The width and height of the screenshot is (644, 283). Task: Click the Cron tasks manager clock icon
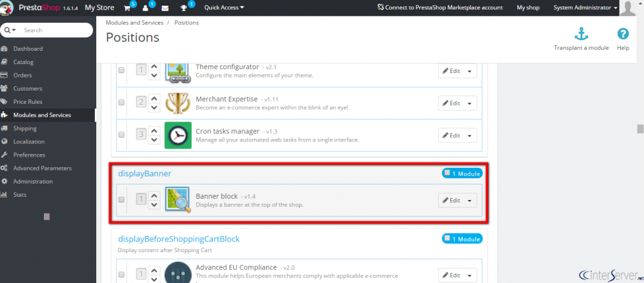(x=178, y=135)
